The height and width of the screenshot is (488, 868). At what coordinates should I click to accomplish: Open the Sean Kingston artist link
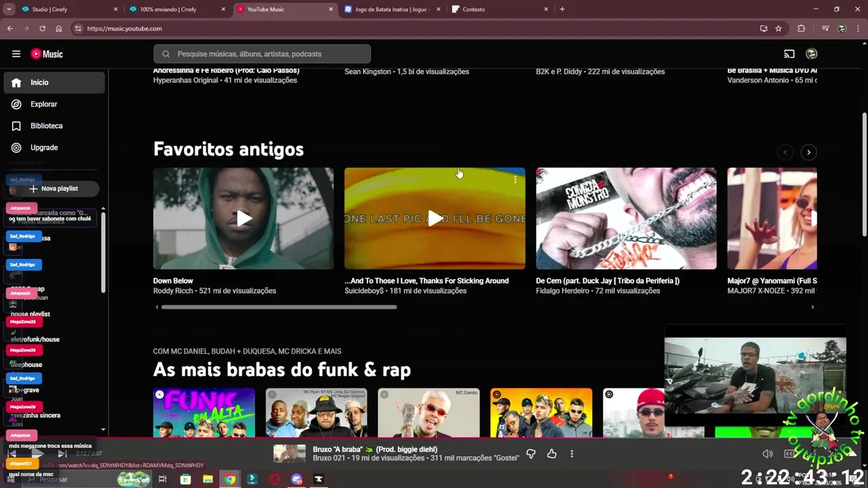(368, 71)
